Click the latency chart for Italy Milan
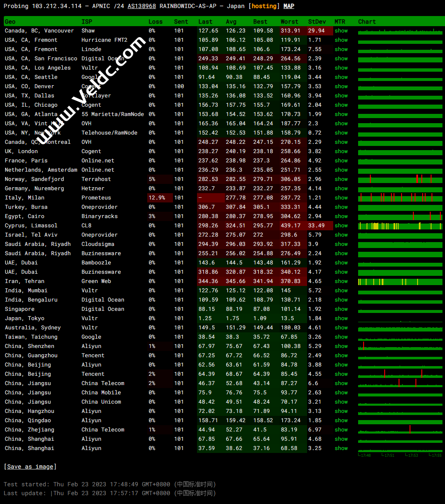This screenshot has width=445, height=504. tap(400, 198)
